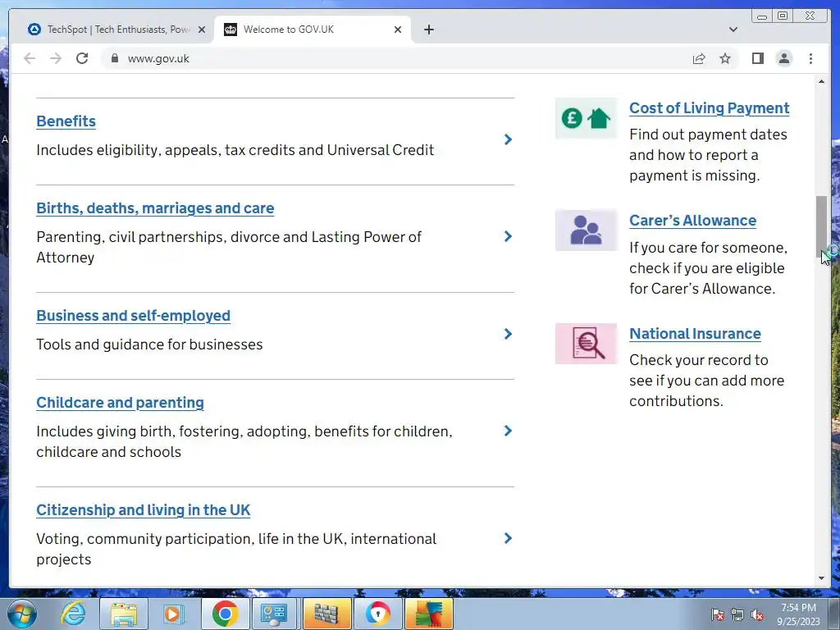Open the Control Panel taskbar icon
The height and width of the screenshot is (630, 840).
click(x=274, y=614)
